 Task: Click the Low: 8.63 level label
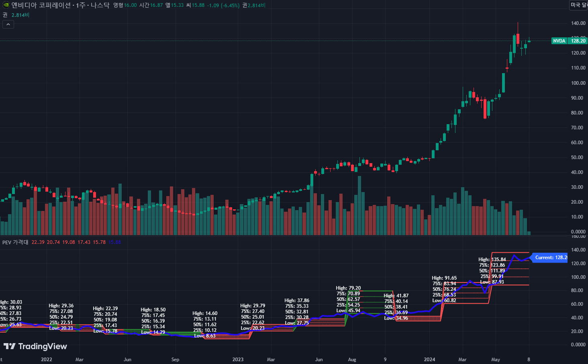click(205, 336)
